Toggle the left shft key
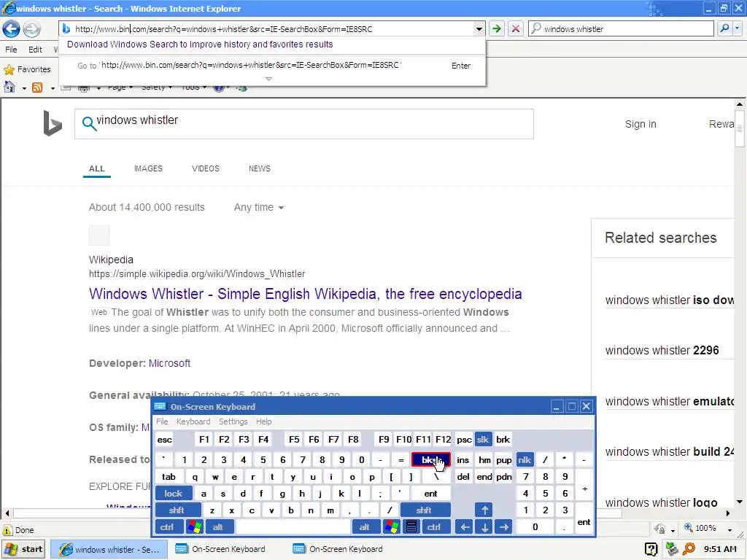This screenshot has width=747, height=560. [x=177, y=510]
